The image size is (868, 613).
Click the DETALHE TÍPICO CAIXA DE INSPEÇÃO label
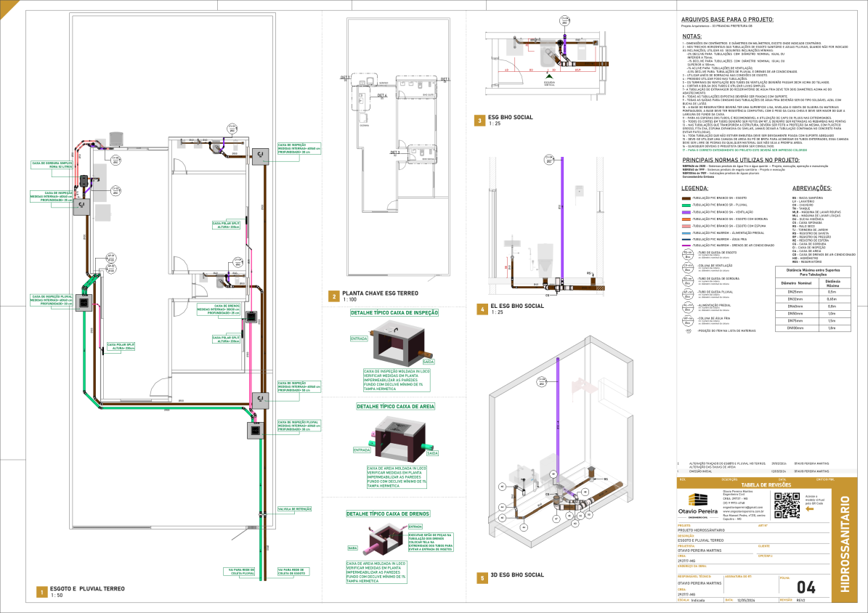click(x=393, y=312)
